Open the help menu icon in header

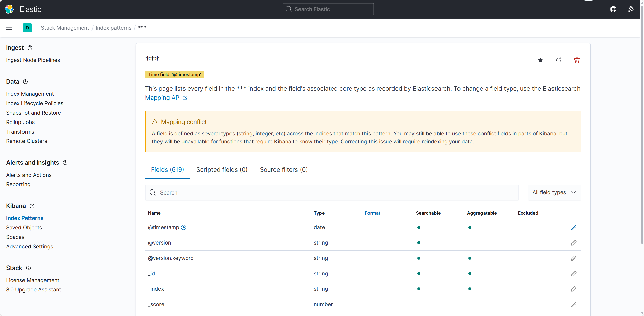[613, 9]
